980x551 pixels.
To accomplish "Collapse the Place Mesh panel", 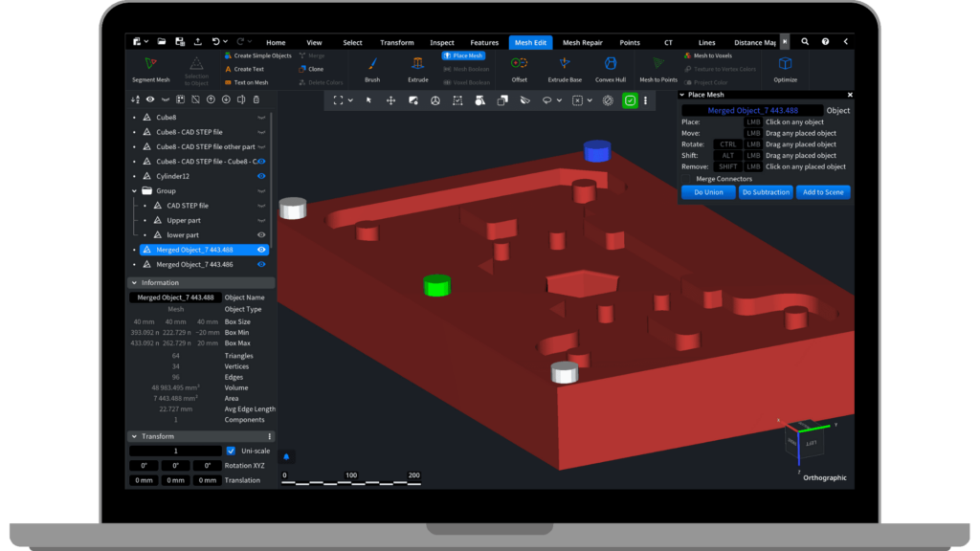I will [x=682, y=95].
